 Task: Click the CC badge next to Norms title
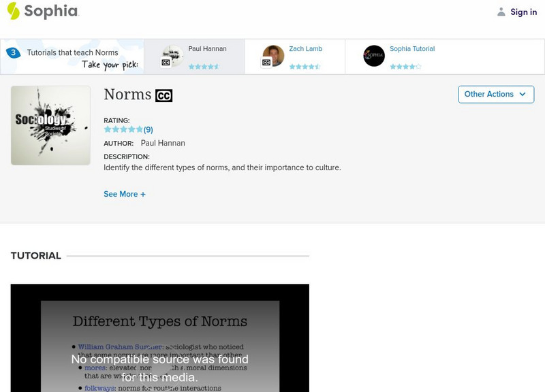(x=166, y=95)
